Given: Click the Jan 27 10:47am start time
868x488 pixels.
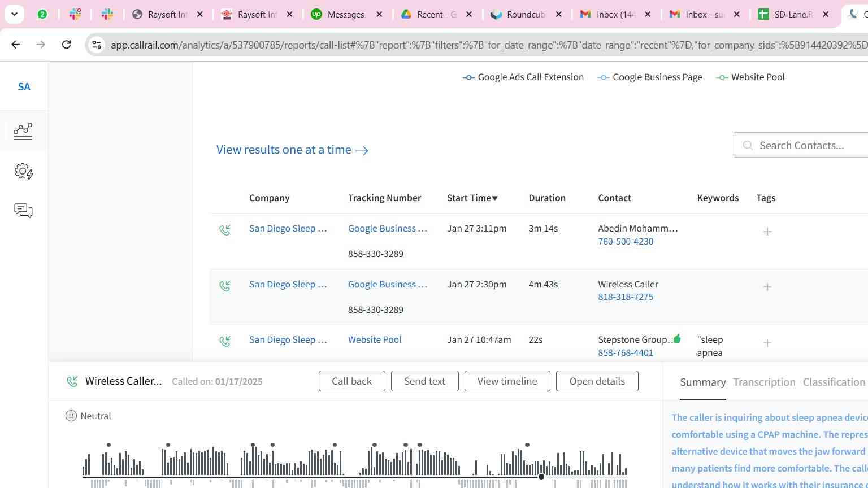Looking at the screenshot, I should click(x=479, y=339).
